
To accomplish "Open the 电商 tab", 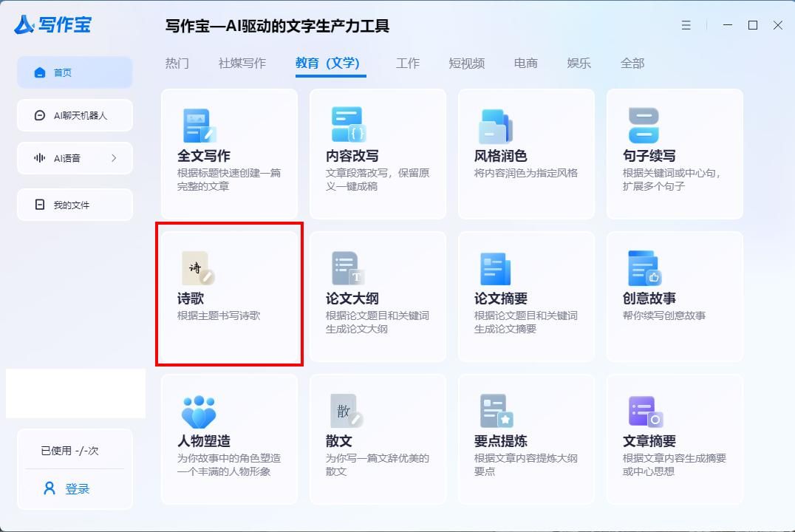I will (x=525, y=64).
